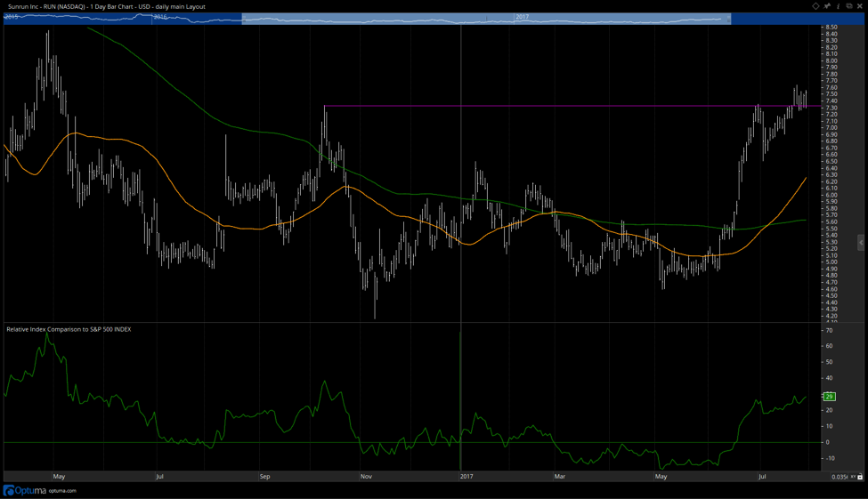Open chart info with the i icon
This screenshot has width=868, height=499.
pos(838,6)
